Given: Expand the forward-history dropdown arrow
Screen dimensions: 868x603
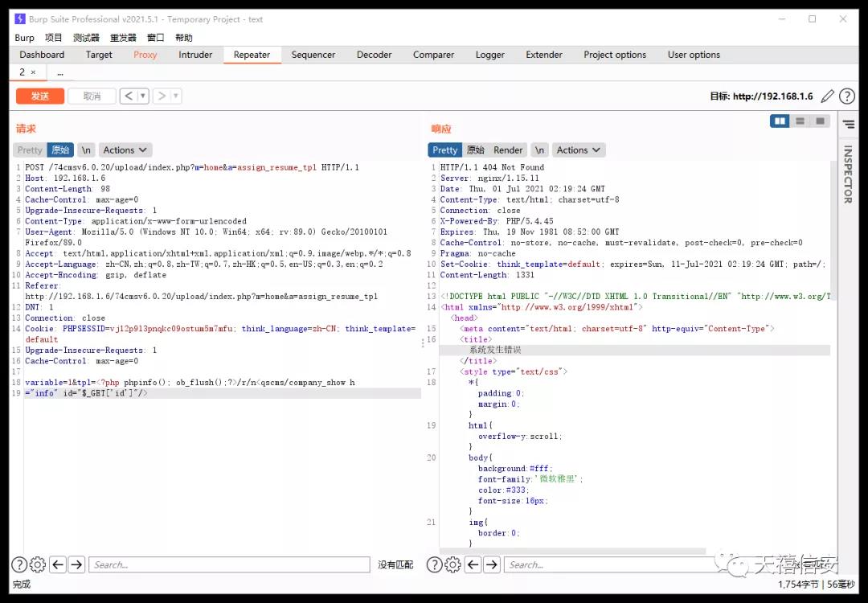Looking at the screenshot, I should click(176, 96).
